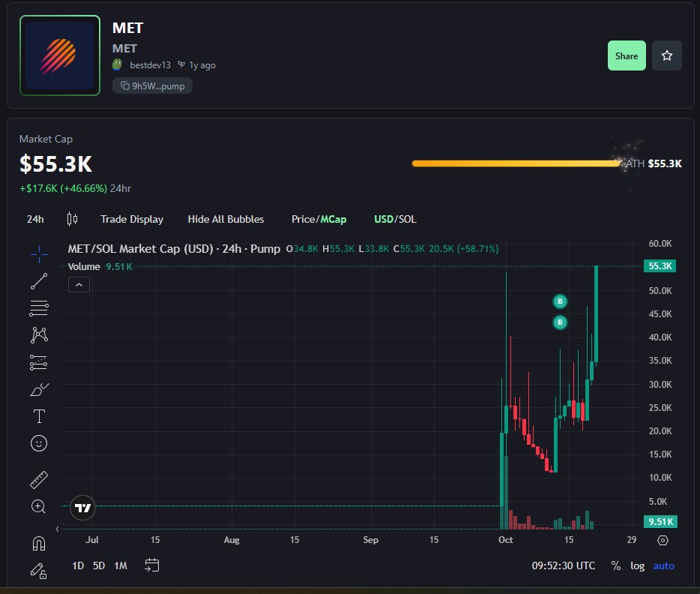Screen dimensions: 700x594
Task: Select the text annotation tool
Action: [x=39, y=416]
